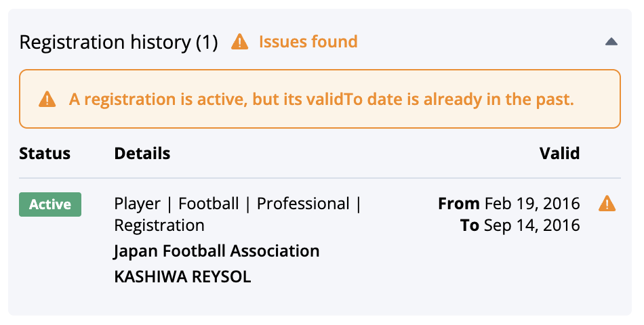
Task: Click the To Sep 14, 2016 date
Action: point(520,225)
